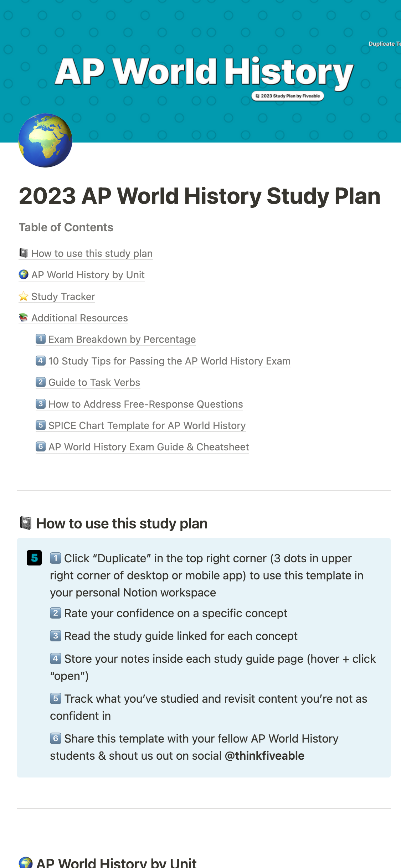401x868 pixels.
Task: Go to Additional Resources section
Action: tap(79, 318)
